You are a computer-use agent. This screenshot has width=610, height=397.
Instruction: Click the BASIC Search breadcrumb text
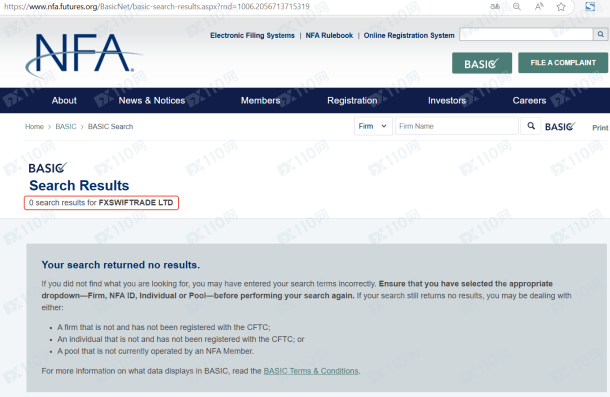[x=110, y=126]
